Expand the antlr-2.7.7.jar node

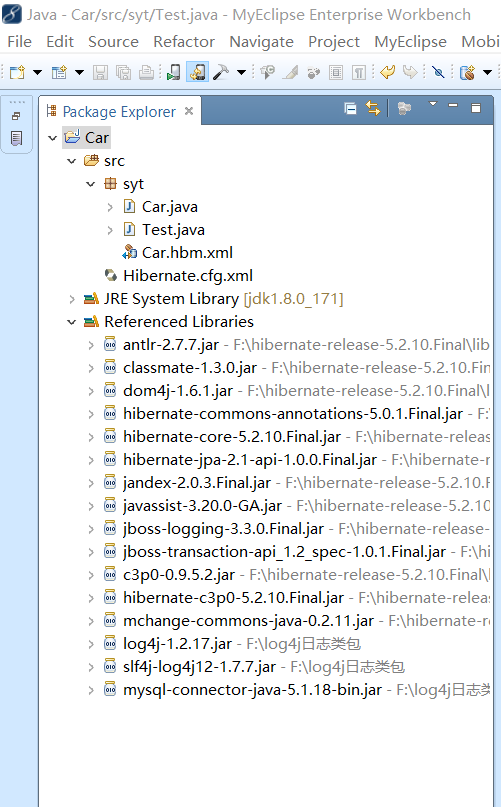click(91, 345)
